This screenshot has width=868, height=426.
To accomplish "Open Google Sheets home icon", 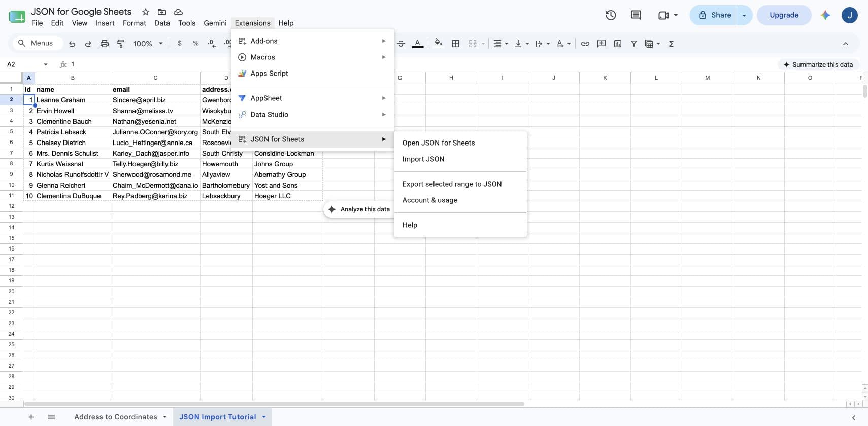I will click(17, 17).
